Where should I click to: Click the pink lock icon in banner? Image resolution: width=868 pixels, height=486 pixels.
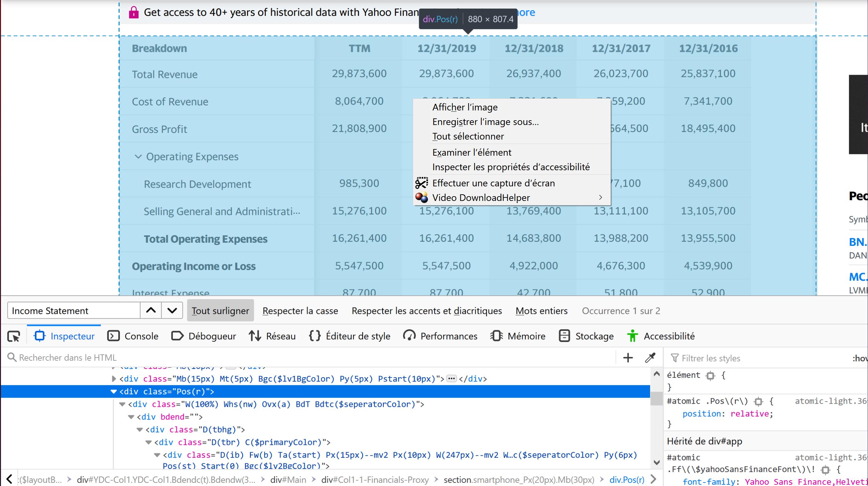tap(134, 12)
